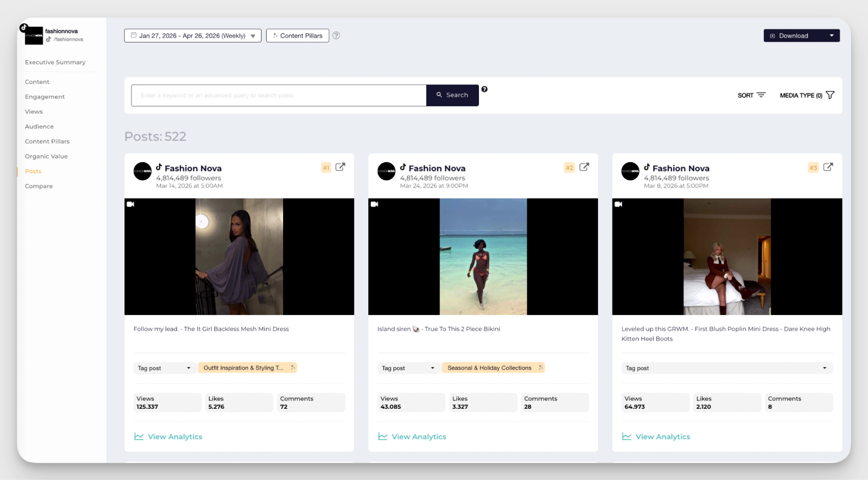Click the Likes 5.276 stat
The image size is (868, 480).
[239, 402]
